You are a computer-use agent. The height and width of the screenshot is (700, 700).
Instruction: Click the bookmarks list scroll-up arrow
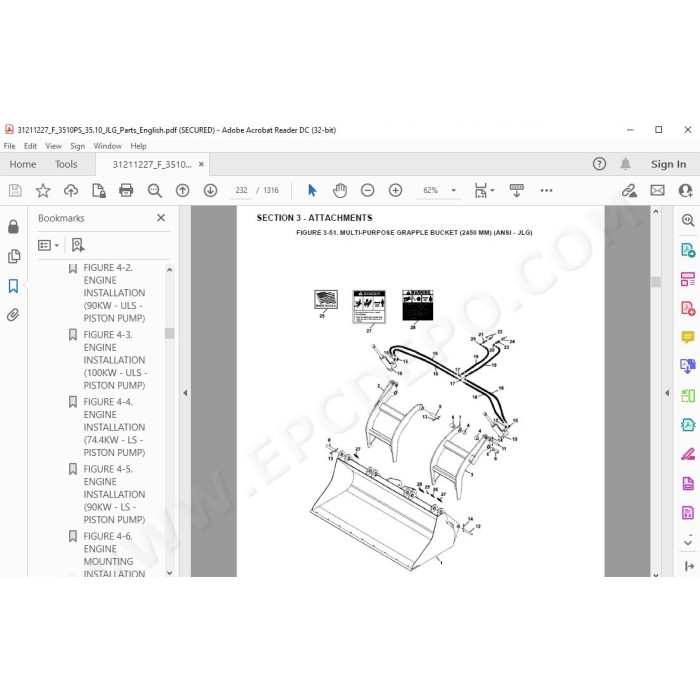coord(169,270)
